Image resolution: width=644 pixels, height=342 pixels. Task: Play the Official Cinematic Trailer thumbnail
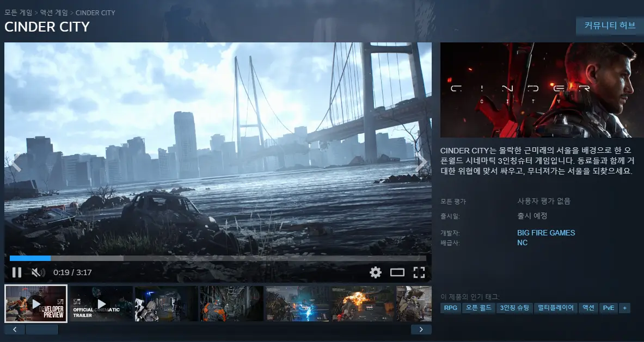101,304
